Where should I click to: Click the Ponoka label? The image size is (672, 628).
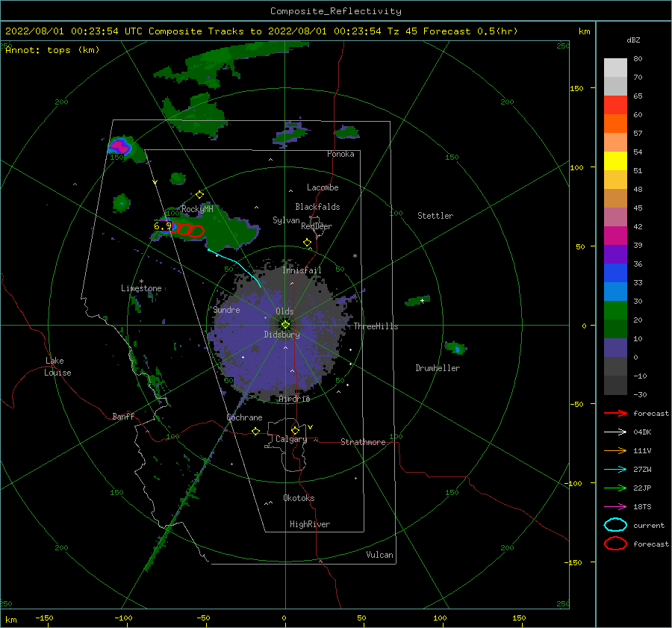coord(340,154)
